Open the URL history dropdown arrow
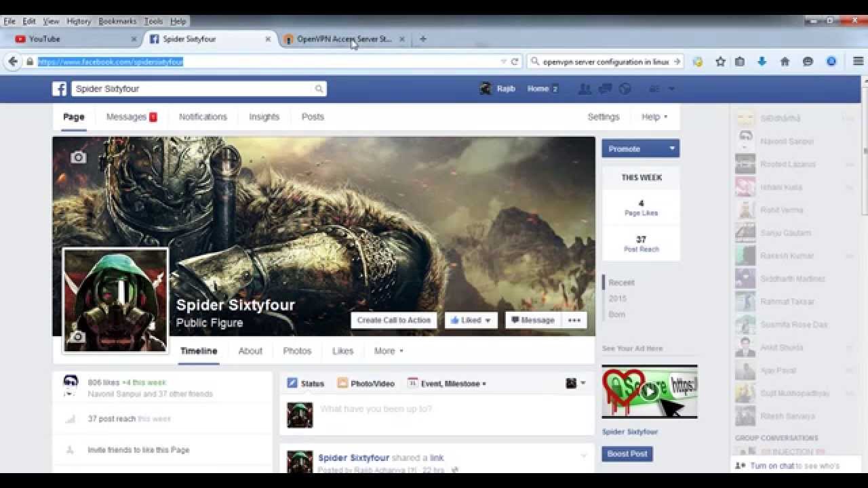 click(503, 62)
